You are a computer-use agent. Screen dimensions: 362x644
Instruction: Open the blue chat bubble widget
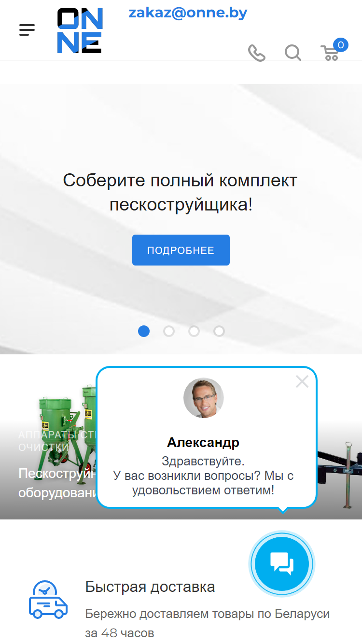(x=282, y=563)
